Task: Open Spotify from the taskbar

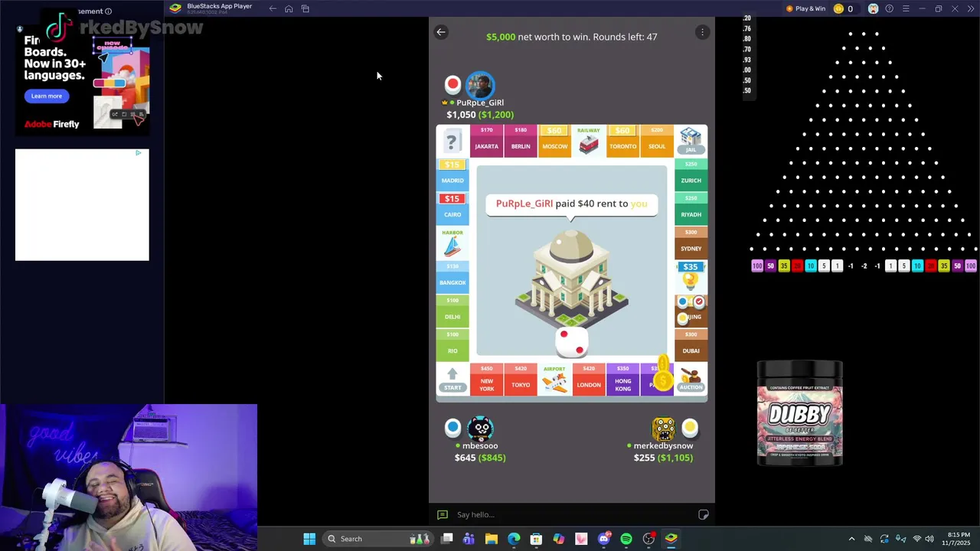Action: pos(626,539)
